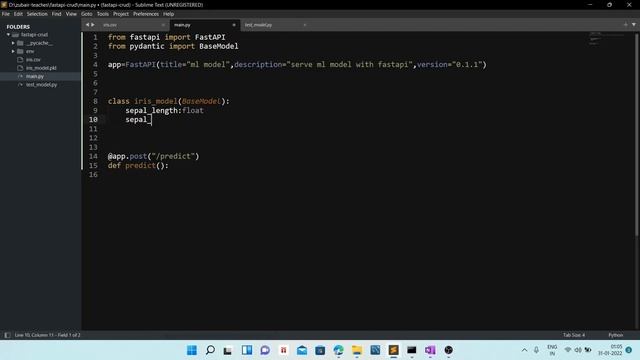This screenshot has width=640, height=360.
Task: Open the Help menu
Action: (x=169, y=14)
